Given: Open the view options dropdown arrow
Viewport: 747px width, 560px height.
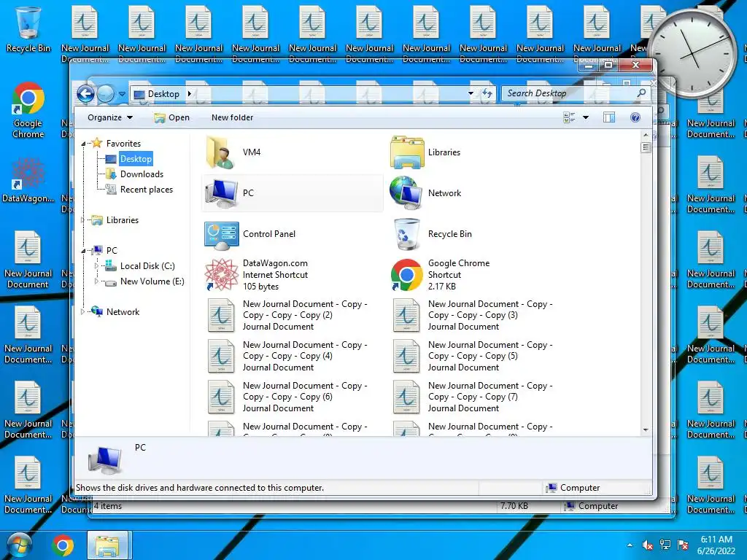Looking at the screenshot, I should 586,117.
